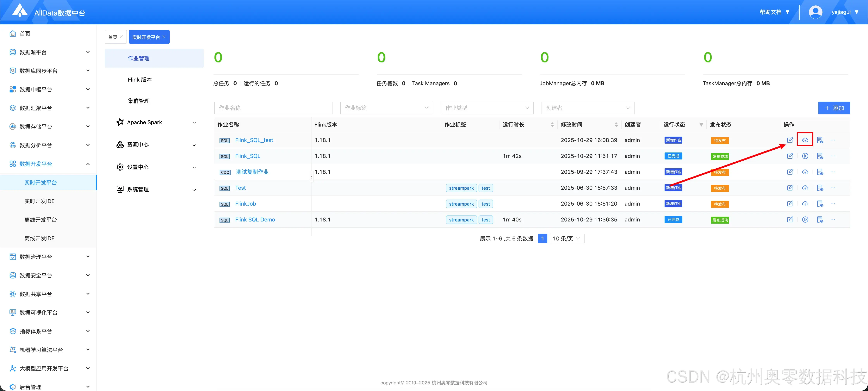868x391 pixels.
Task: Click play icon for Flink_SQL job
Action: (805, 156)
